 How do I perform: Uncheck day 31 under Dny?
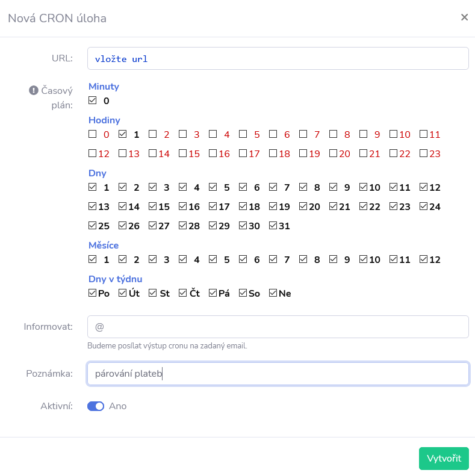(x=273, y=226)
